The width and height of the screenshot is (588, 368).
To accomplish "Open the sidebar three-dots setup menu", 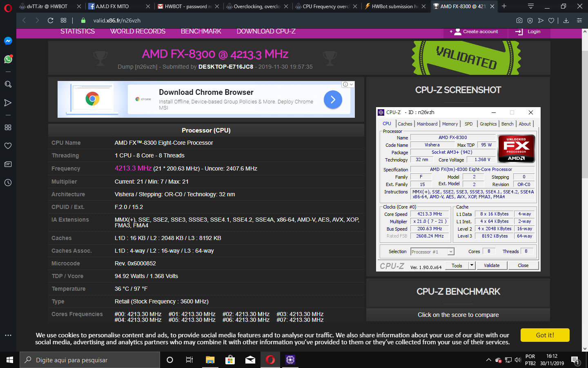I will pos(8,335).
